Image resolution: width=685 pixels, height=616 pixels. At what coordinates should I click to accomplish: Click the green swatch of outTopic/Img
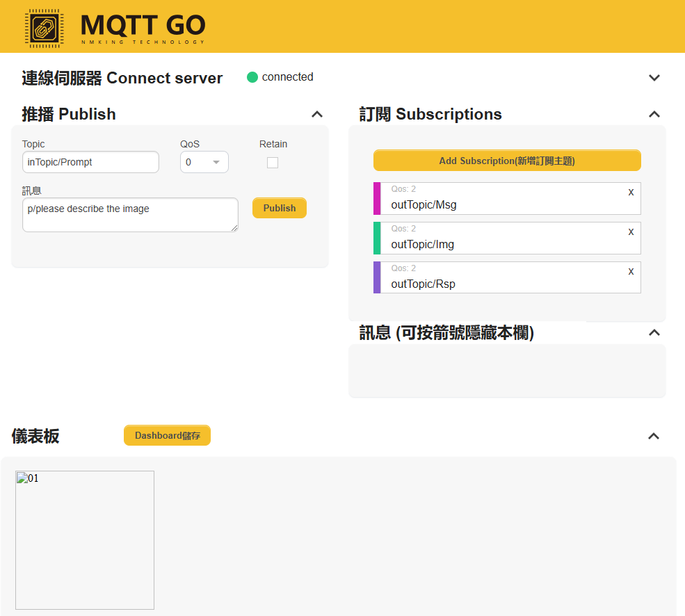[x=377, y=238]
